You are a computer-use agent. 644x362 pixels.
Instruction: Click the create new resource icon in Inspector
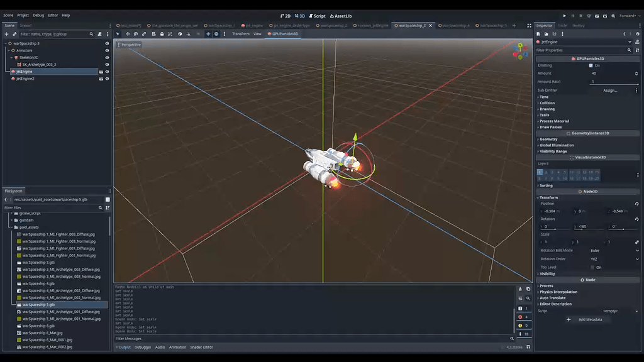pyautogui.click(x=538, y=34)
